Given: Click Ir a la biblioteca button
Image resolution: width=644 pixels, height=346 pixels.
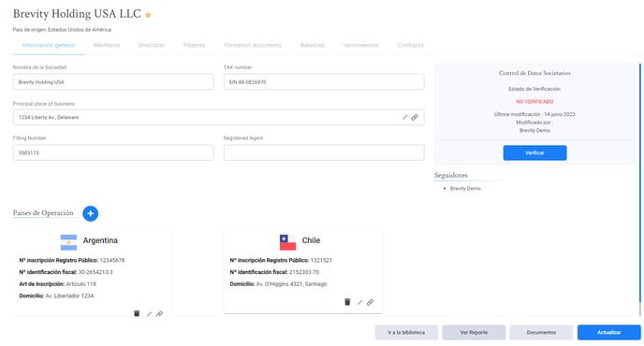Looking at the screenshot, I should click(x=406, y=333).
